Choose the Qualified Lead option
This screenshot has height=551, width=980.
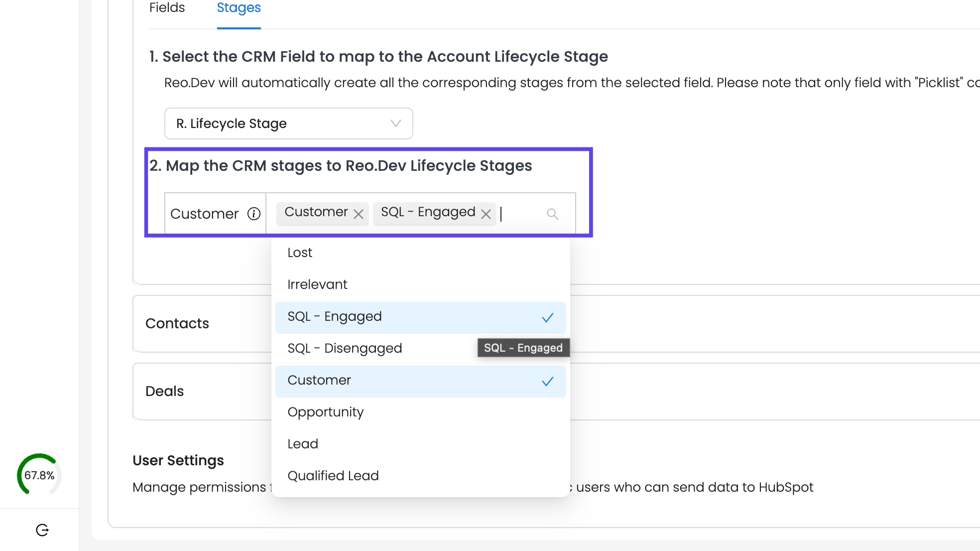point(333,476)
